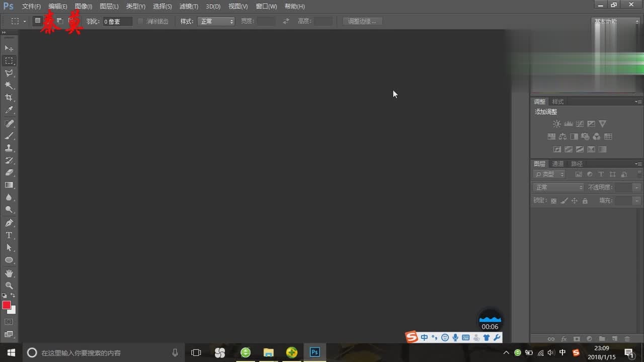644x362 pixels.
Task: Switch to the 通道 tab
Action: 557,164
